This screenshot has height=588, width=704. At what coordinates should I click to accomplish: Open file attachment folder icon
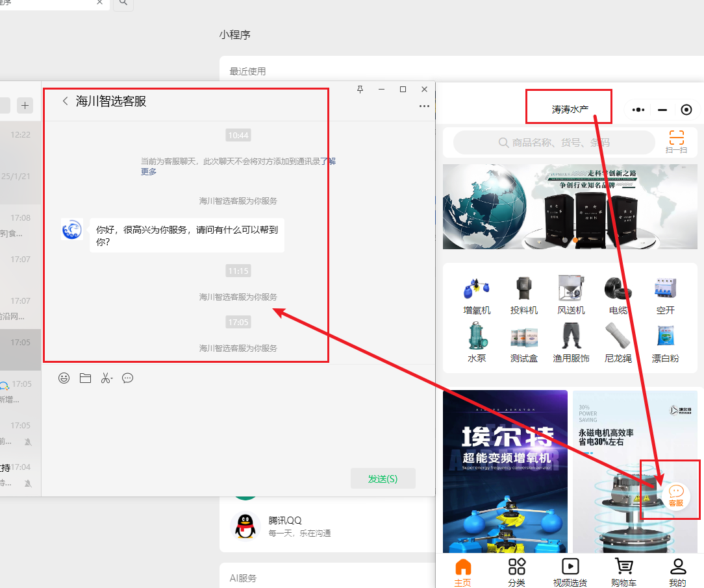click(85, 378)
